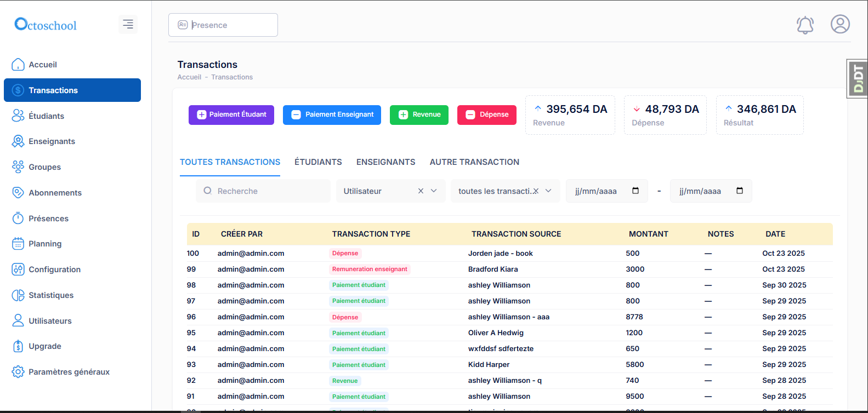Switch to the AUTRE TRANSACTION tab
The width and height of the screenshot is (868, 413).
pyautogui.click(x=474, y=162)
